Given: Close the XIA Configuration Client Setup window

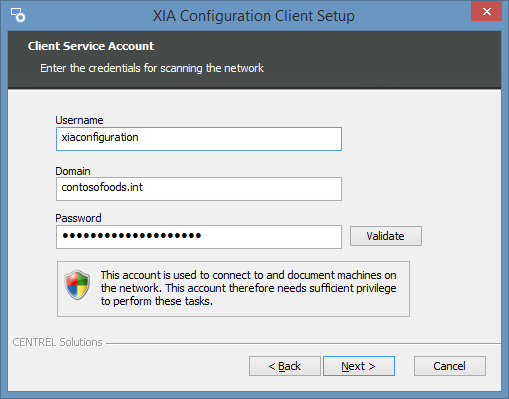Looking at the screenshot, I should click(486, 12).
